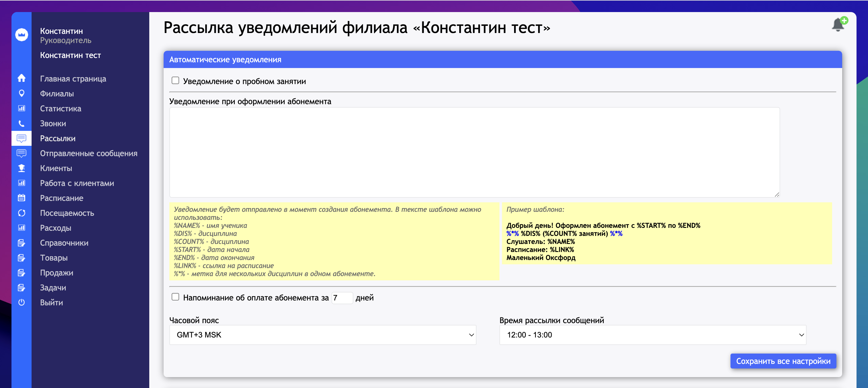Click the subscription notification text area
The width and height of the screenshot is (868, 388).
point(474,152)
